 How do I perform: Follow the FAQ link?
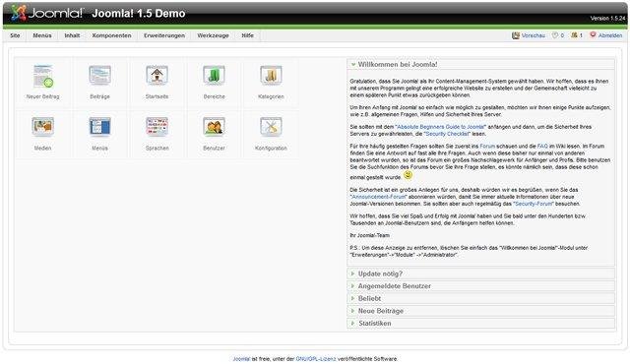click(542, 146)
